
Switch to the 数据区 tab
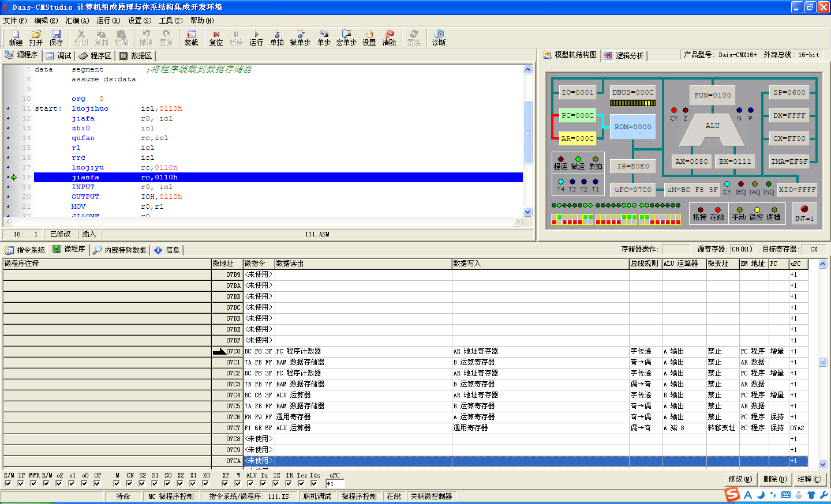136,55
